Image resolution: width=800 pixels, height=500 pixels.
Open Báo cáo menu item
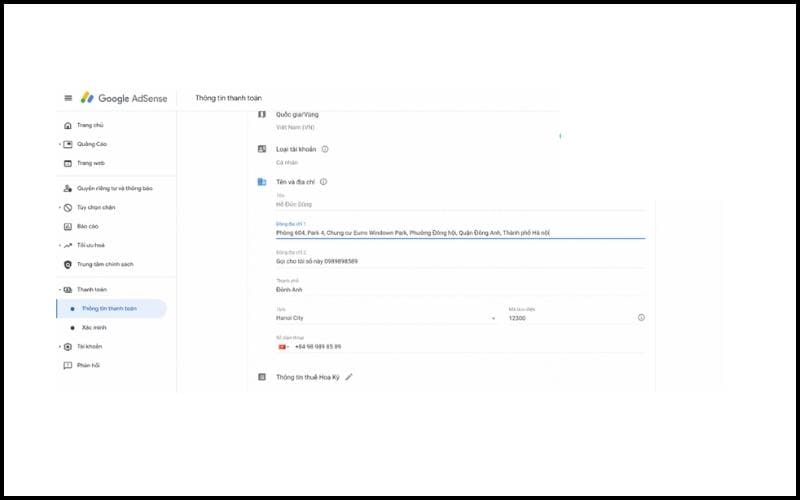pyautogui.click(x=88, y=227)
